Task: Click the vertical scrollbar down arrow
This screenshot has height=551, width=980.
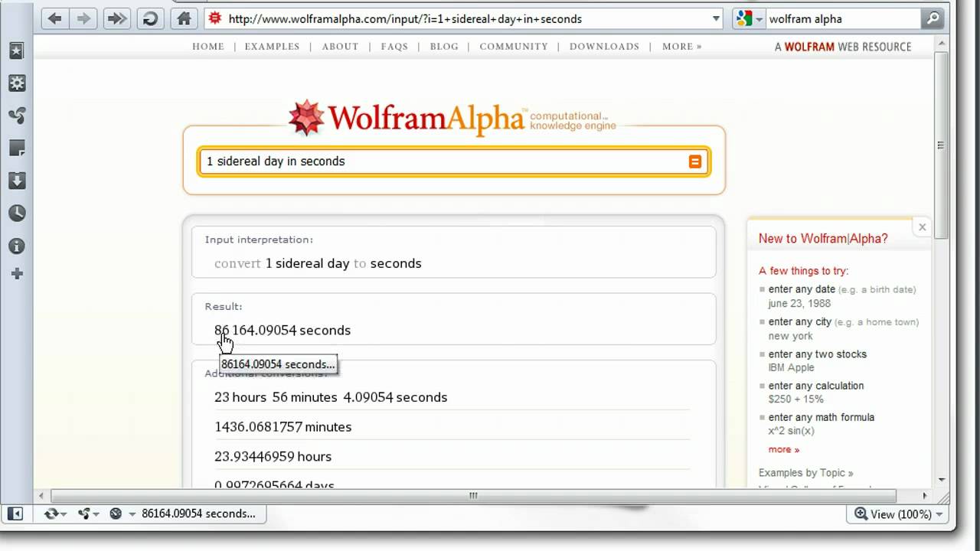Action: (941, 479)
